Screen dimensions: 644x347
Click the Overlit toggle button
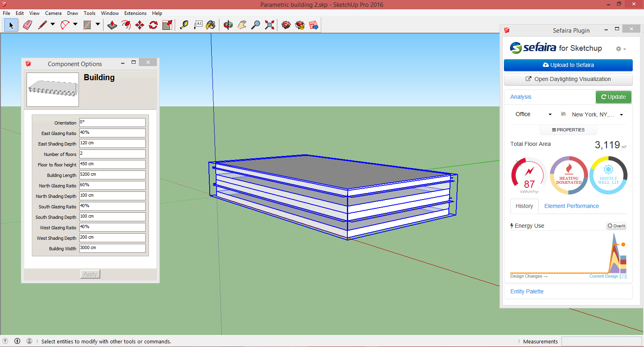(616, 226)
